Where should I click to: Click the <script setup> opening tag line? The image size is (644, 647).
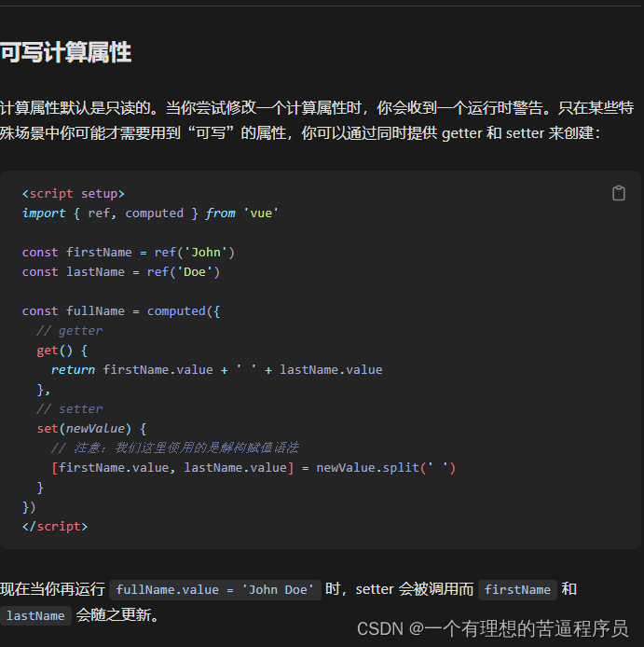[73, 194]
